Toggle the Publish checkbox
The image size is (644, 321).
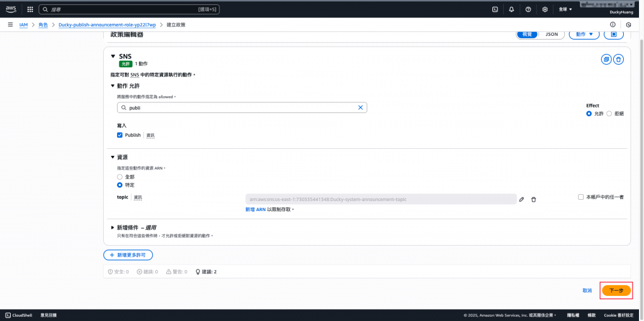point(120,135)
